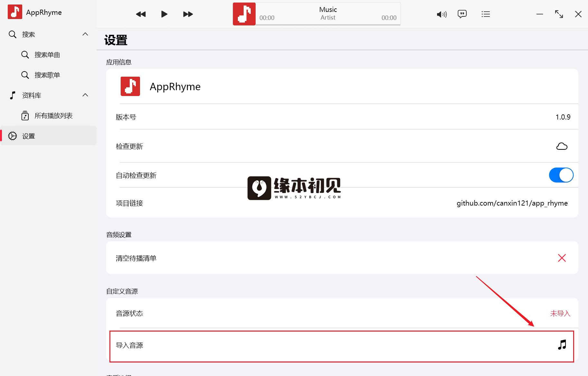Minimize the AppRhyme window
The height and width of the screenshot is (376, 588).
(x=540, y=14)
